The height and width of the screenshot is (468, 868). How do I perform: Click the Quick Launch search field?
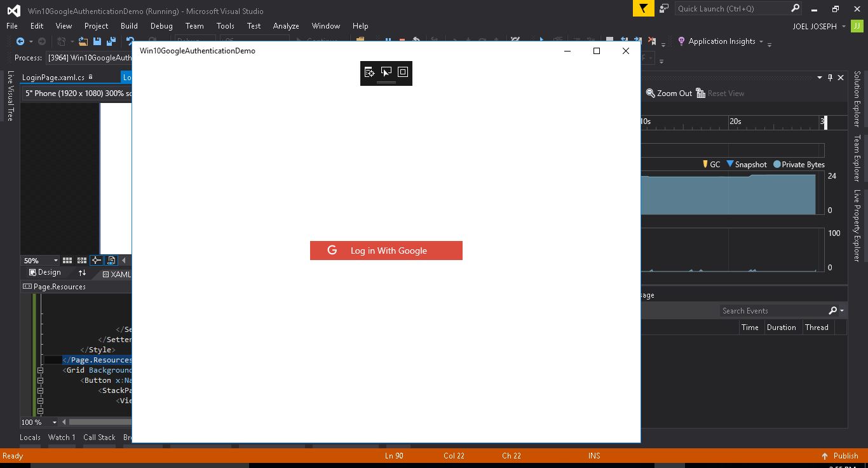[731, 8]
